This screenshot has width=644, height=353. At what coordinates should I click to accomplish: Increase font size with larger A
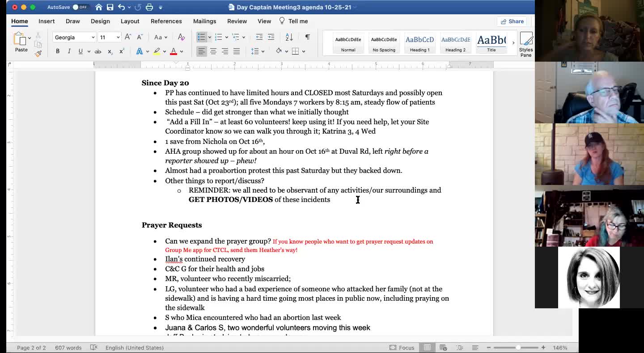[x=128, y=37]
